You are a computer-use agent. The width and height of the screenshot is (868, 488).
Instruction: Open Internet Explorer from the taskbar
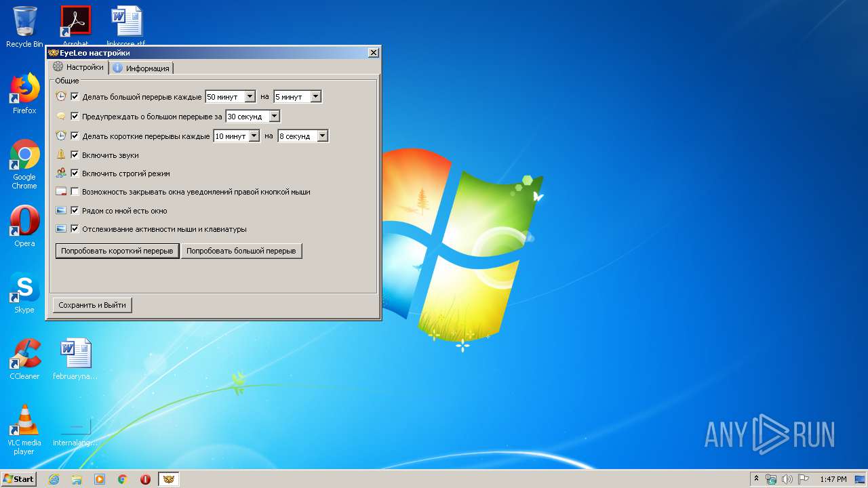click(54, 479)
